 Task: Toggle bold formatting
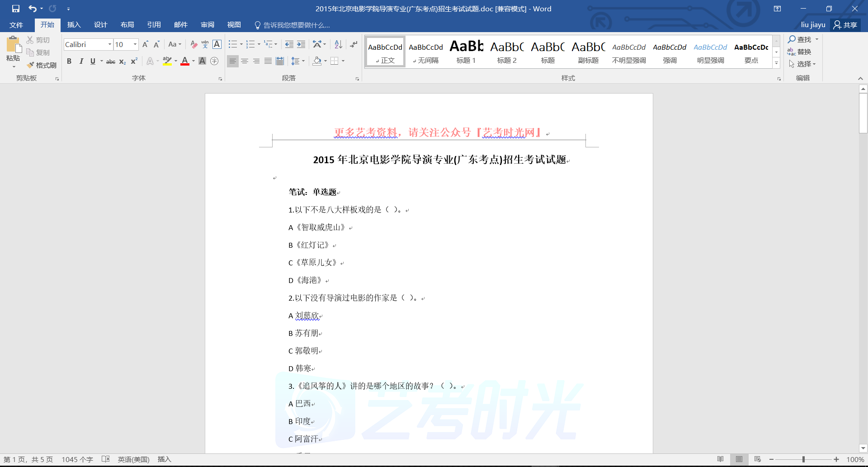coord(69,61)
